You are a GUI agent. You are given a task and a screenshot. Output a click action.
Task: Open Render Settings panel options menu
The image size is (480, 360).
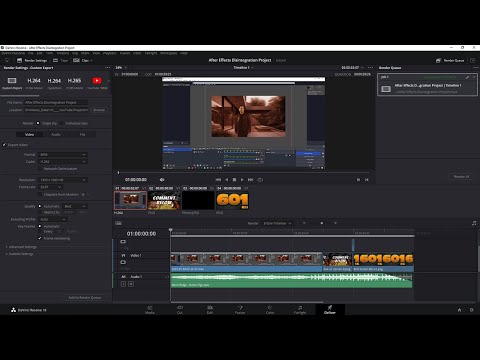click(x=107, y=68)
